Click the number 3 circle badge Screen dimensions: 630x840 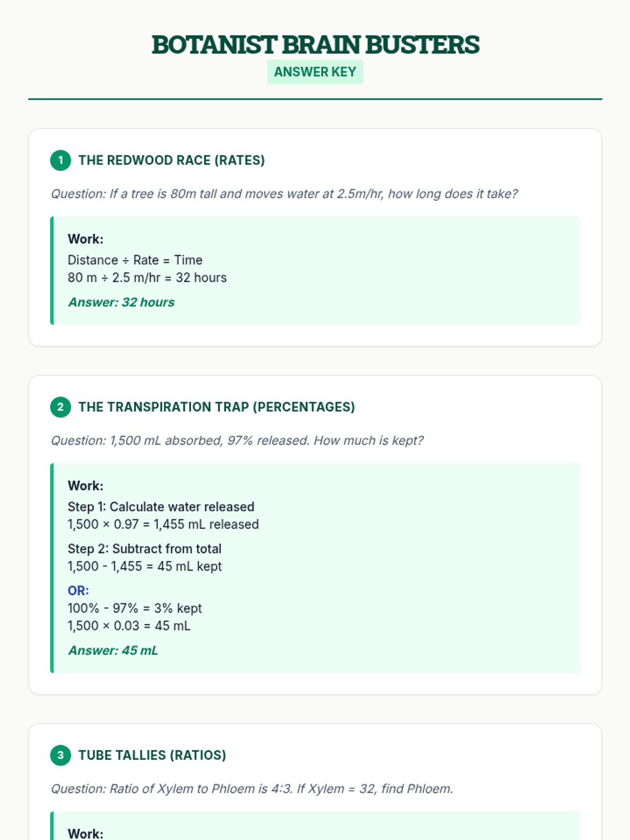(60, 755)
